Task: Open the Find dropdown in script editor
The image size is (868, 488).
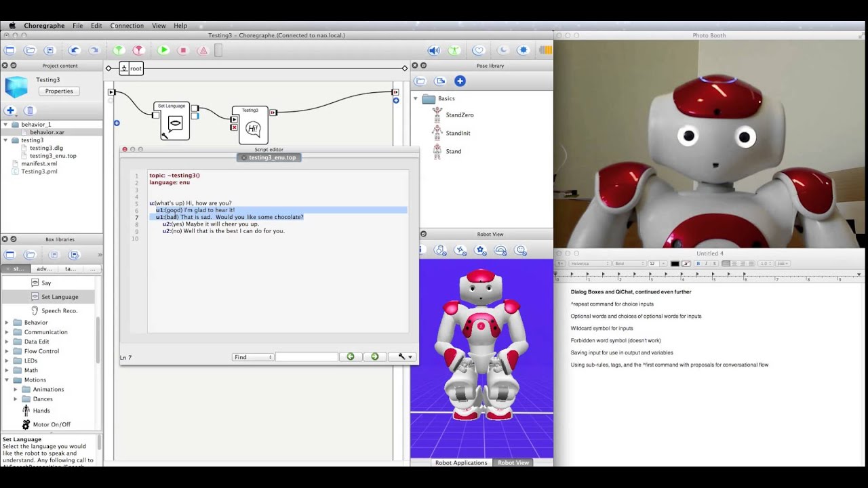Action: (252, 357)
